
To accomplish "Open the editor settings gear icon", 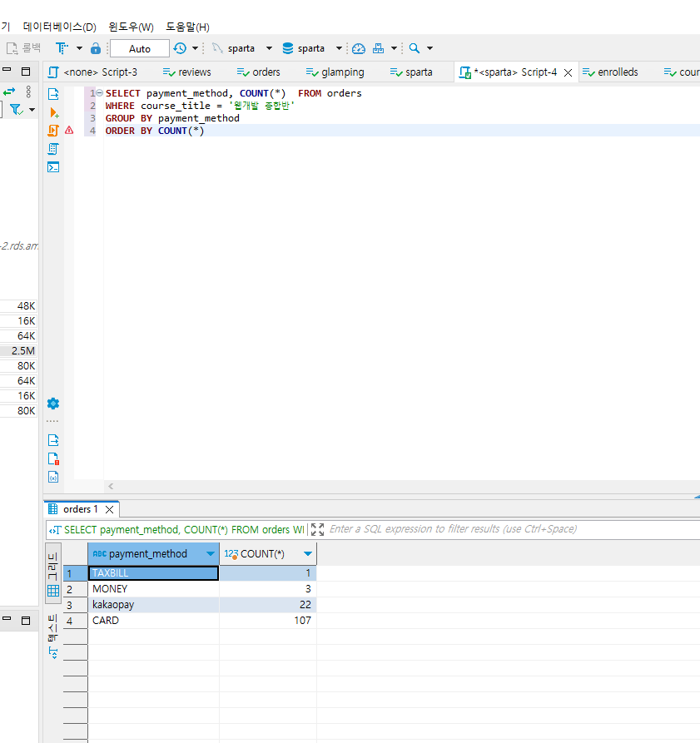I will [x=53, y=404].
